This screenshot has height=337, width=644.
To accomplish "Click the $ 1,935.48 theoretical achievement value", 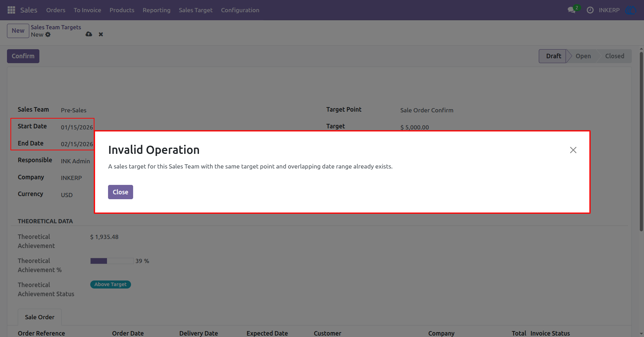I will 104,237.
